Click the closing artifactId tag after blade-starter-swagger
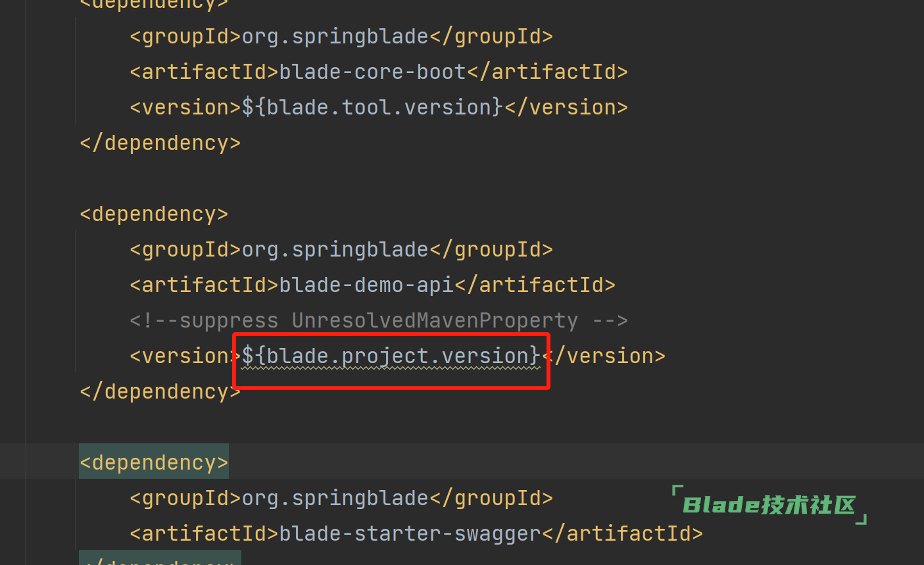Image resolution: width=924 pixels, height=565 pixels. click(622, 533)
